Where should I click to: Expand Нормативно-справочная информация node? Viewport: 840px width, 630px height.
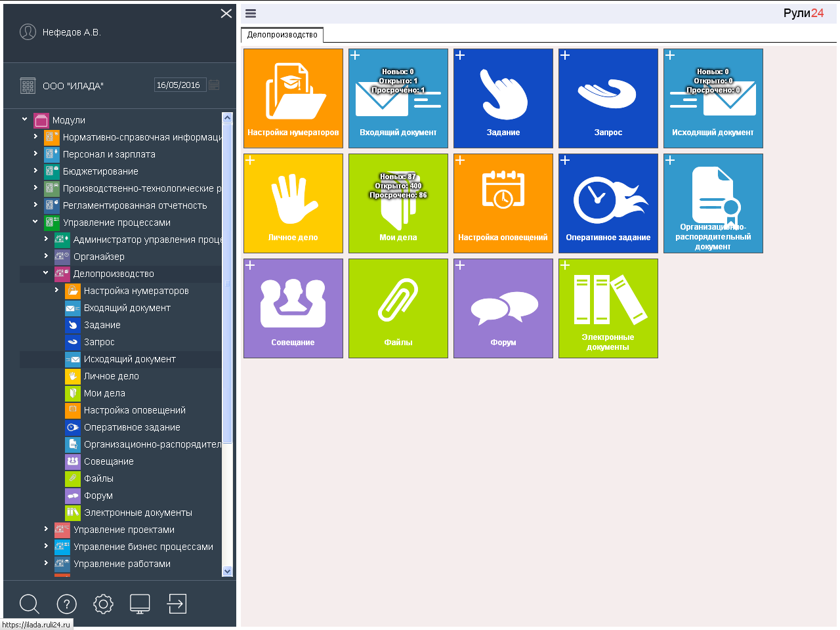pyautogui.click(x=35, y=136)
